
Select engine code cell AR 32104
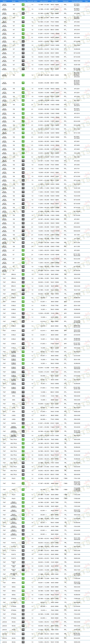(x=77, y=30)
